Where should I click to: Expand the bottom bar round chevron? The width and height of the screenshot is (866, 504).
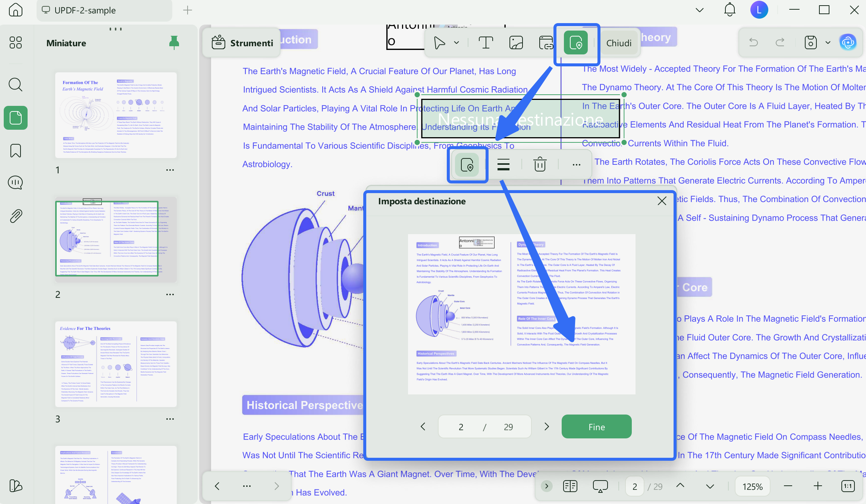pos(547,486)
